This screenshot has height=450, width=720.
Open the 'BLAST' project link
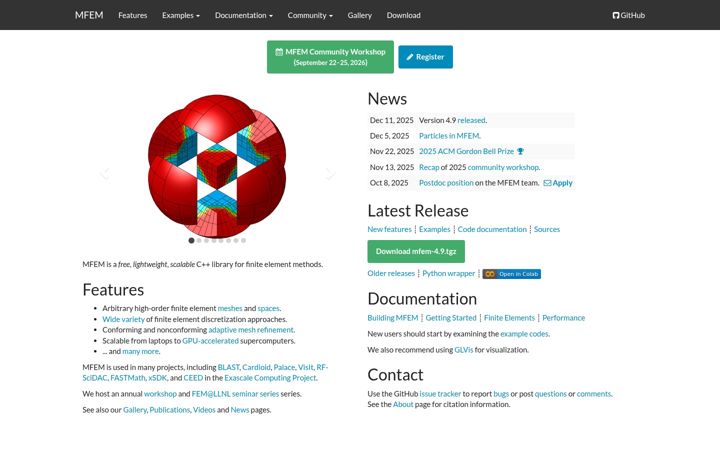tap(228, 367)
